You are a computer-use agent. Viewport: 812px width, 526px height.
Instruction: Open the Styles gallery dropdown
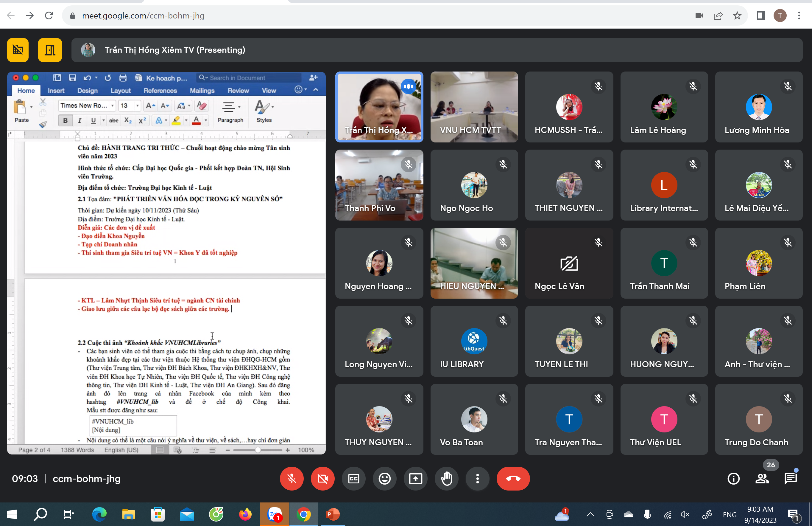click(264, 111)
